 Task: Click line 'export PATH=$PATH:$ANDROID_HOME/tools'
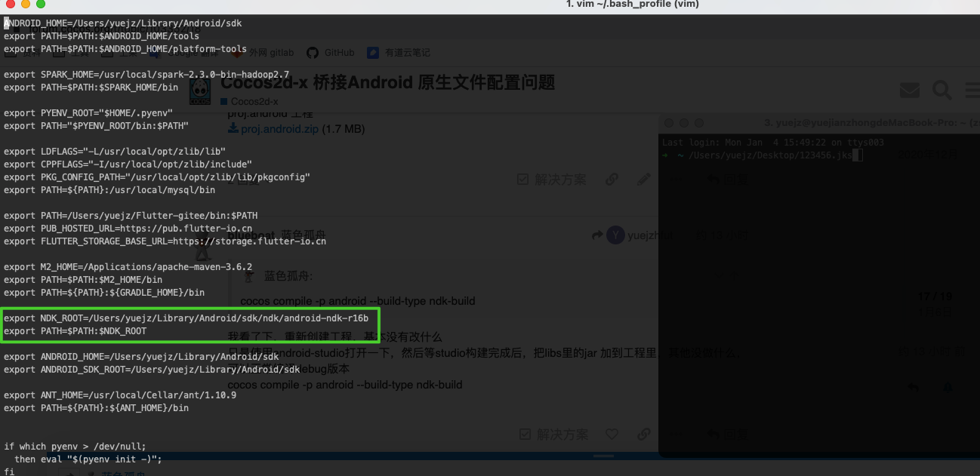coord(101,35)
